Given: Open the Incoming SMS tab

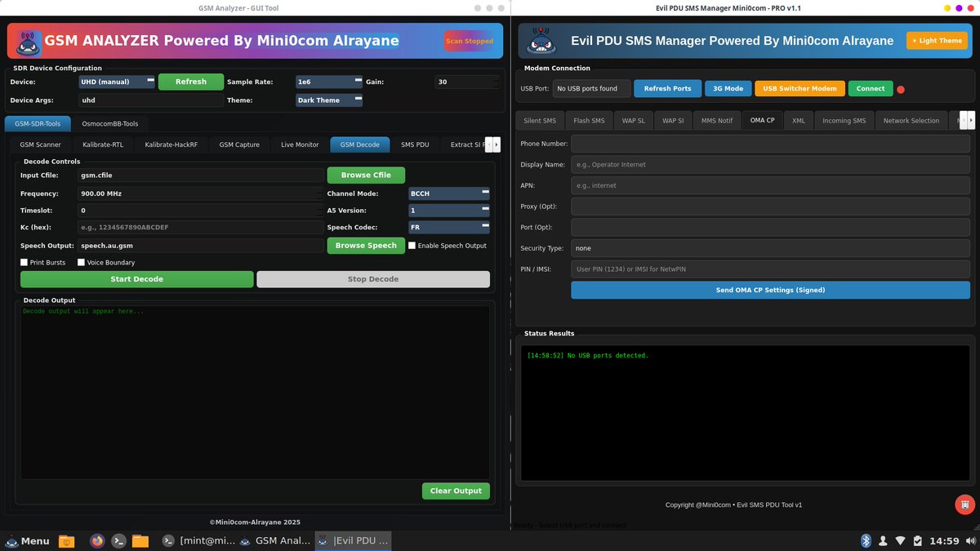Looking at the screenshot, I should click(x=844, y=121).
